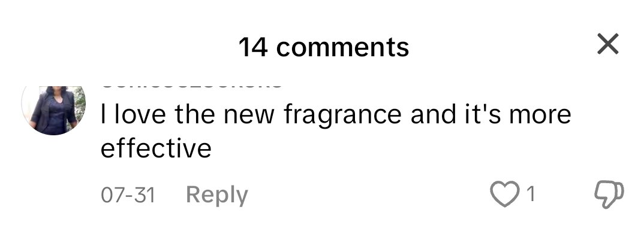
Task: Click the word "effective" in the comment
Action: [x=156, y=148]
